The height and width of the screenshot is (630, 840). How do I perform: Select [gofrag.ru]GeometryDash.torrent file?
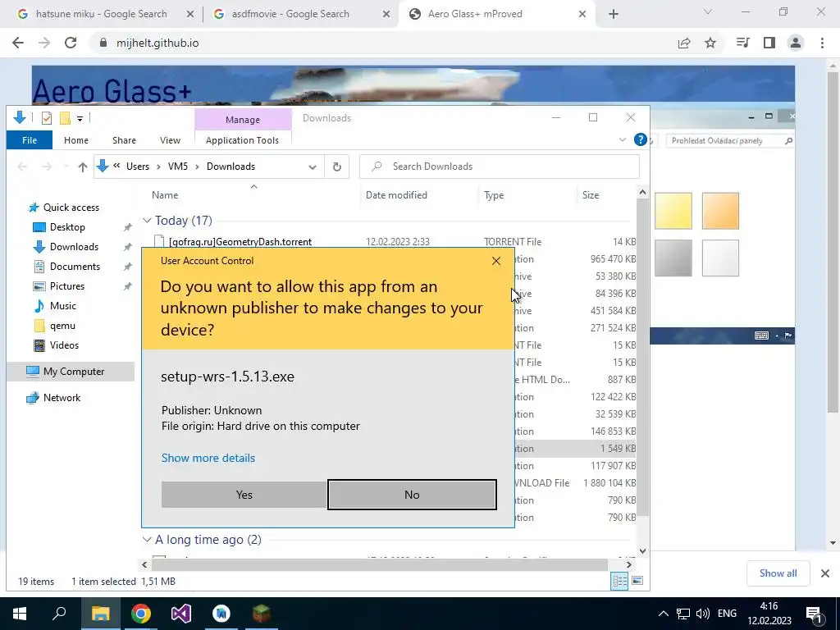240,242
